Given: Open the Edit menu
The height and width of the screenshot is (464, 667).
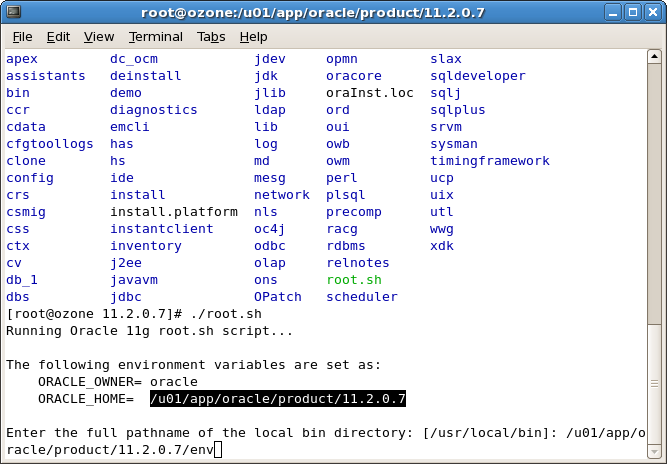Looking at the screenshot, I should click(x=58, y=37).
